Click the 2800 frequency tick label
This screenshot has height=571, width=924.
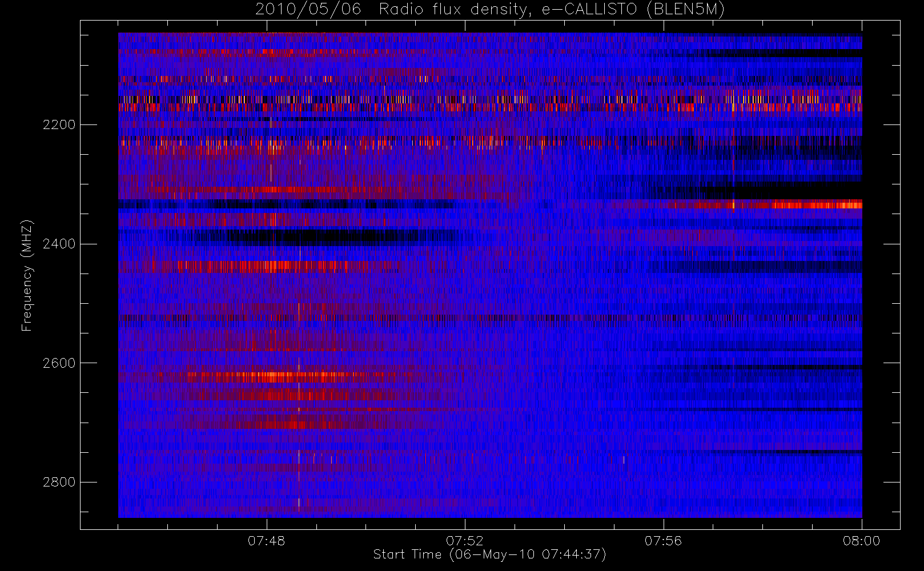coord(59,482)
